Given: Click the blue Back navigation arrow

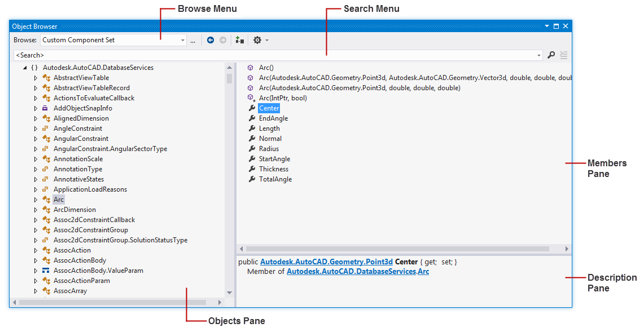Looking at the screenshot, I should click(x=211, y=40).
